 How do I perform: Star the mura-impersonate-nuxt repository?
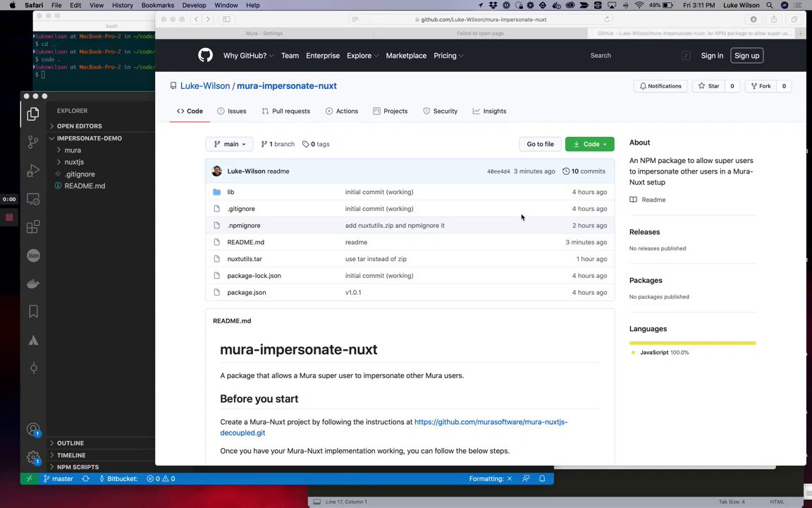click(x=708, y=86)
